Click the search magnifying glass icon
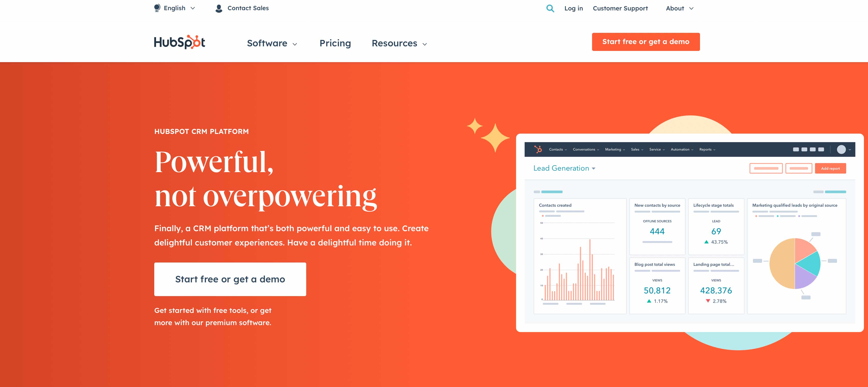The width and height of the screenshot is (868, 387). click(549, 8)
